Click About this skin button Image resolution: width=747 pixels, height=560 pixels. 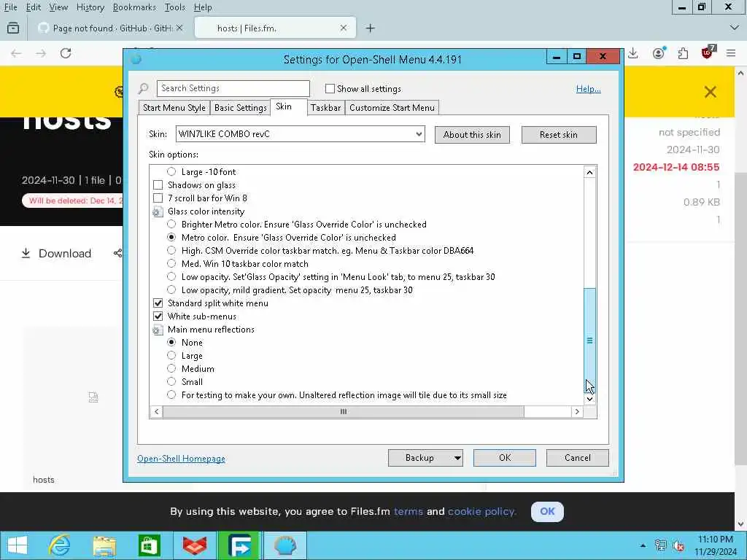472,135
